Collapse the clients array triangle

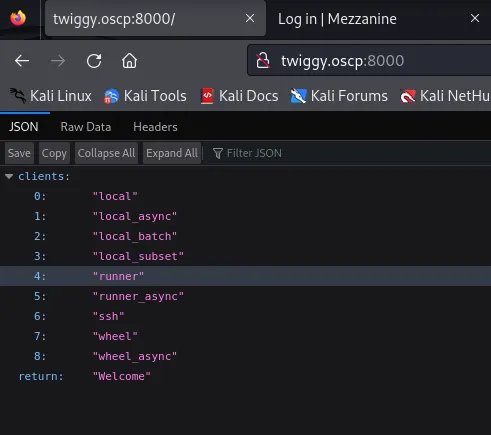(9, 176)
